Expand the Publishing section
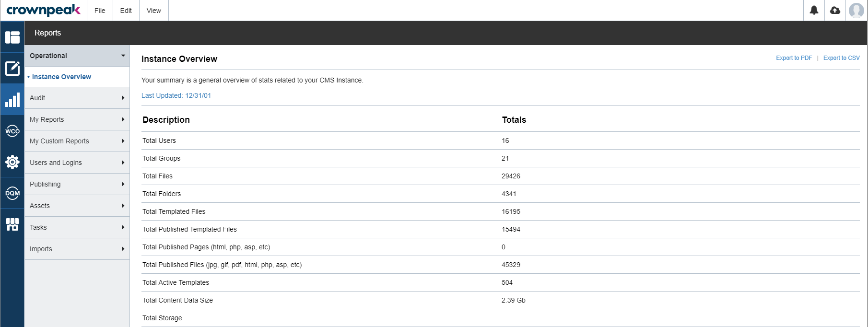The width and height of the screenshot is (868, 327). click(x=77, y=184)
